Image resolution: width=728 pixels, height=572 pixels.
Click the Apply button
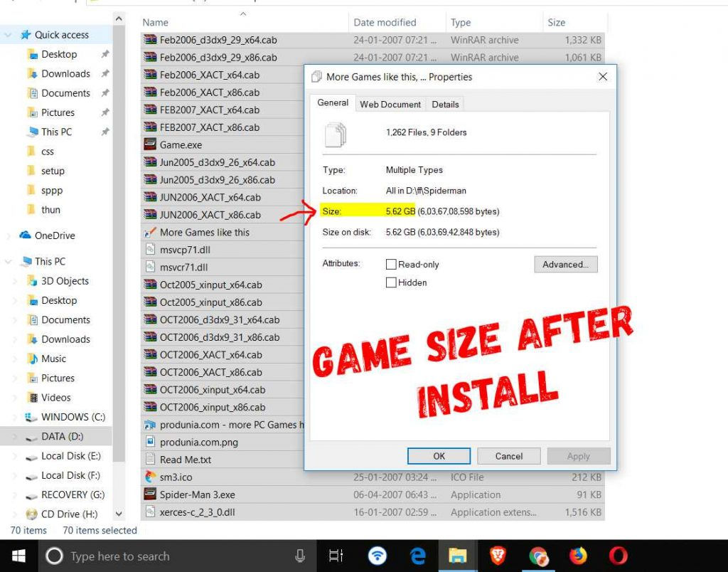[579, 456]
